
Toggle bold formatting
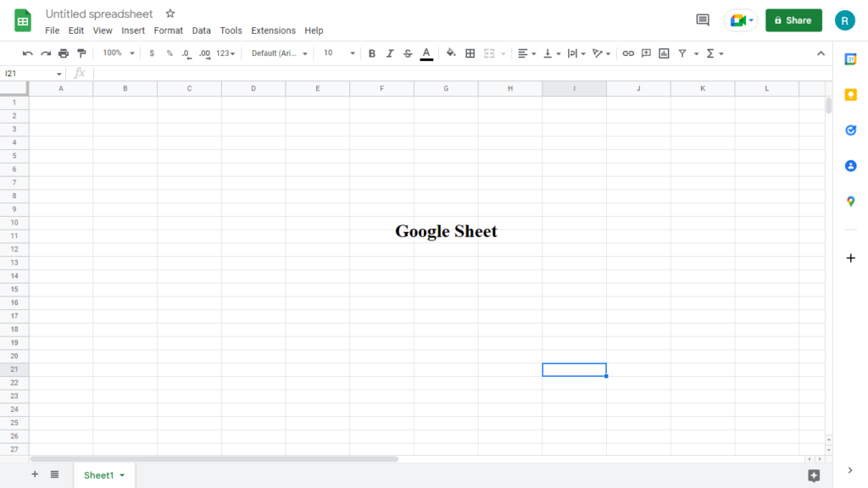pyautogui.click(x=372, y=53)
